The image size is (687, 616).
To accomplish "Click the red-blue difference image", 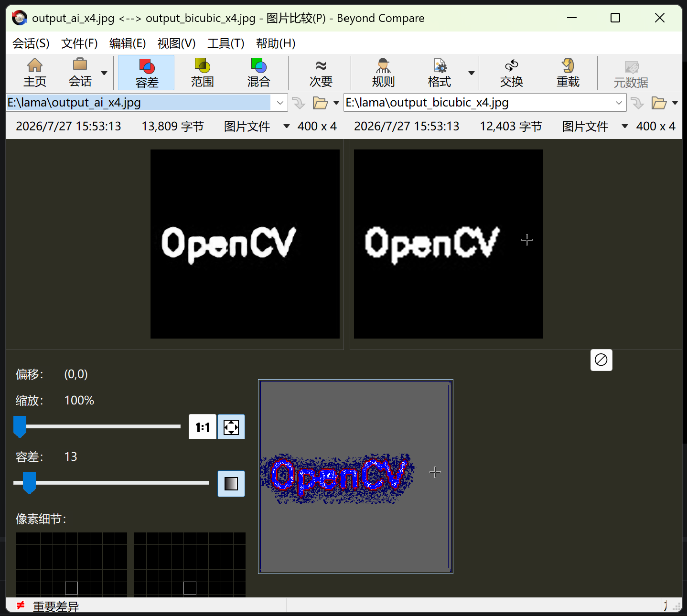I will point(355,477).
